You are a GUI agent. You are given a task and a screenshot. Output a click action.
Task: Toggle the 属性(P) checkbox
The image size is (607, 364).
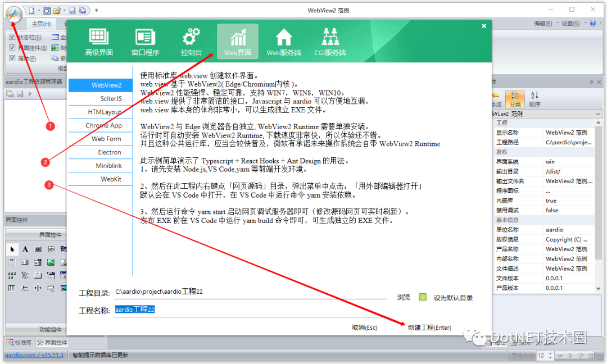(x=13, y=57)
